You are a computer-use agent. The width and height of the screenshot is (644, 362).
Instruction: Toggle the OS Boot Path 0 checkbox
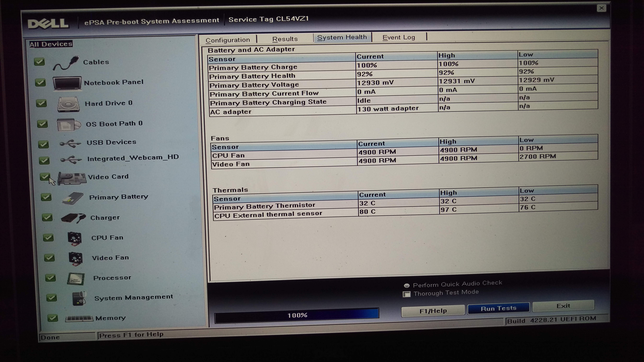tap(42, 124)
